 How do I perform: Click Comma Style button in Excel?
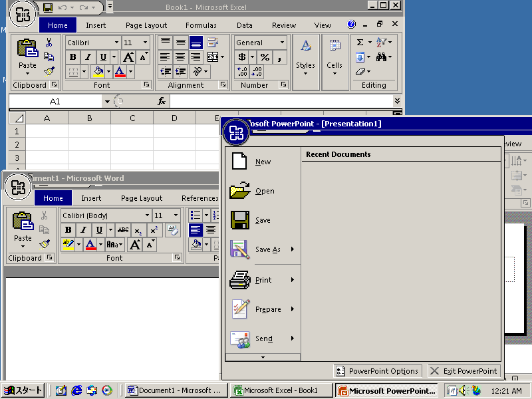click(x=279, y=57)
